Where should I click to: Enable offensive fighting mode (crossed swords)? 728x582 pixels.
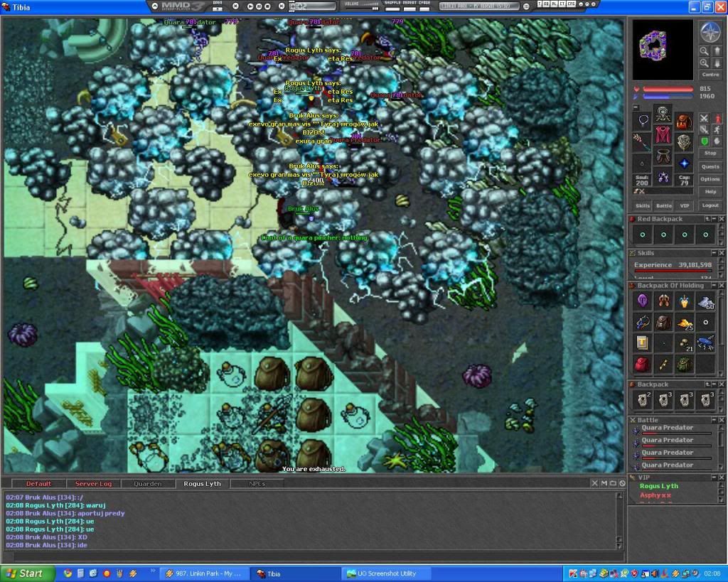pos(705,119)
